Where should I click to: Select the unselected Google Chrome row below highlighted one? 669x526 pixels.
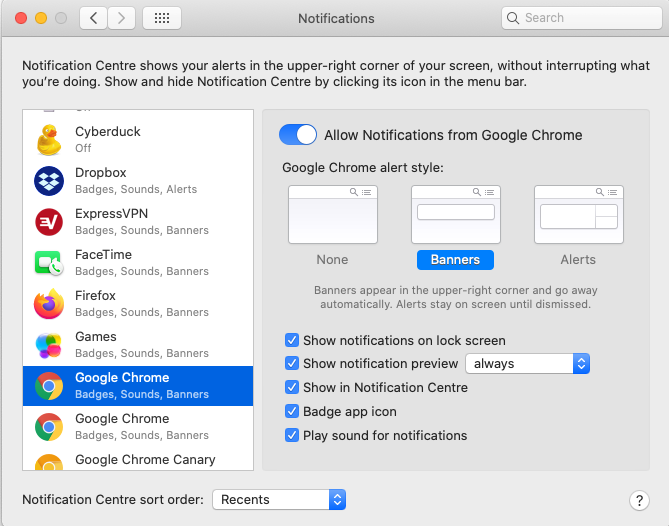click(x=138, y=427)
